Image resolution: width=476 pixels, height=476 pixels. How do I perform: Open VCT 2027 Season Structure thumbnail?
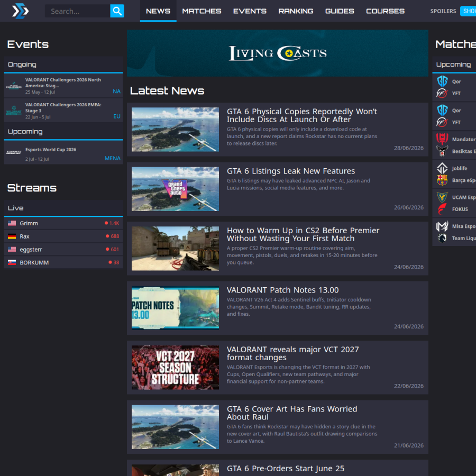pyautogui.click(x=175, y=368)
